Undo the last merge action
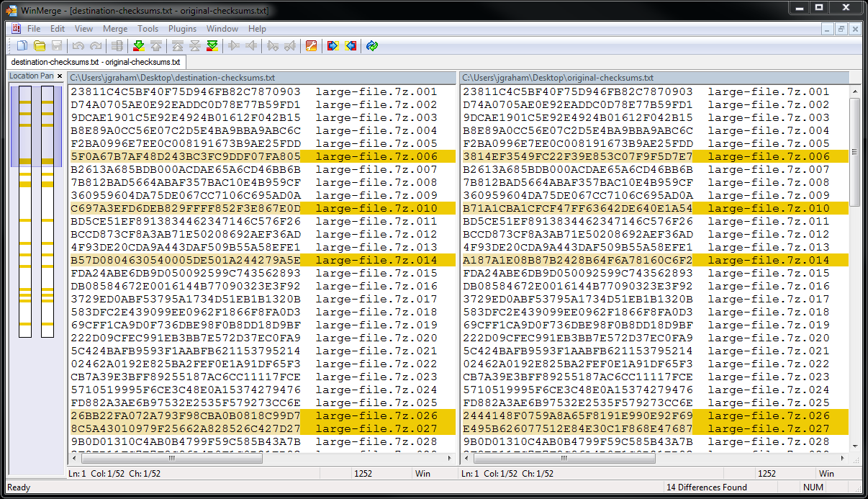 tap(78, 46)
